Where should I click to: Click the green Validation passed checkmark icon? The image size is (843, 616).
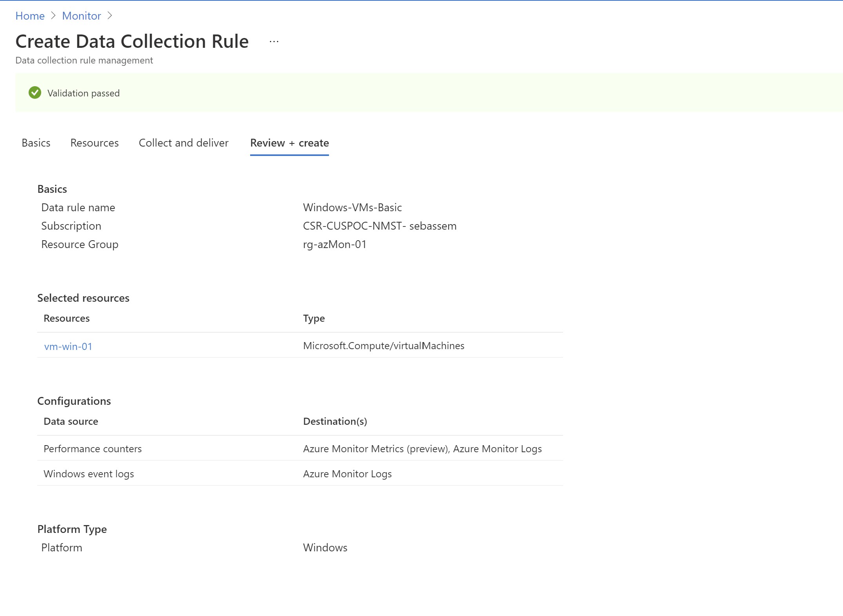pos(35,93)
